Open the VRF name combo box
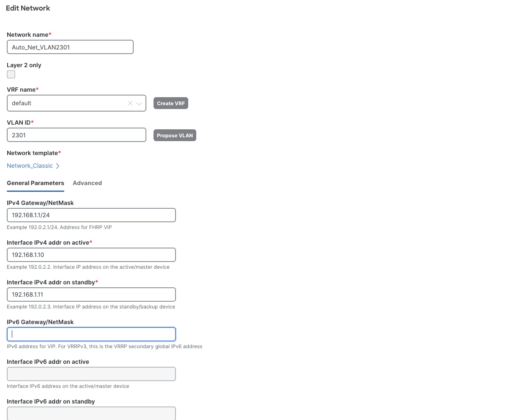The image size is (505, 420). click(68, 103)
